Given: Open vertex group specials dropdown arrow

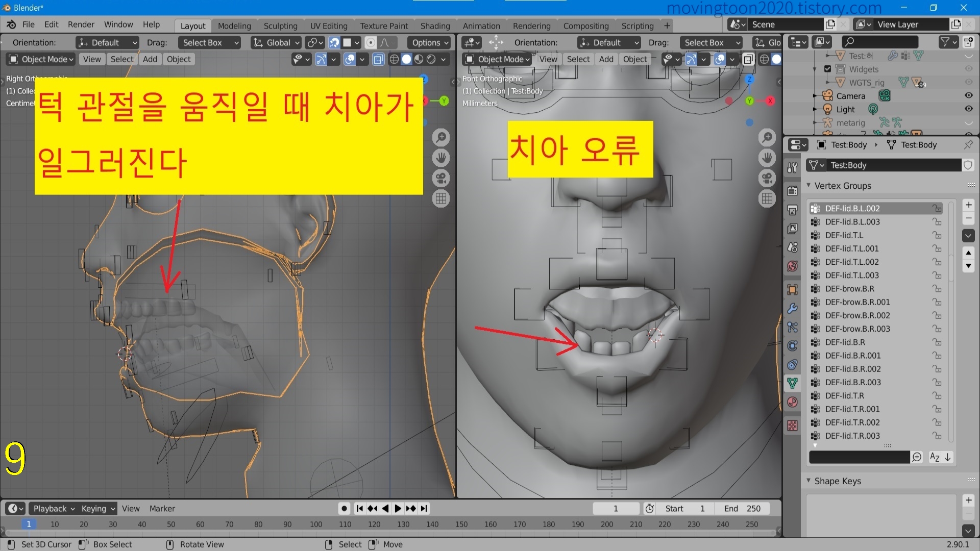Looking at the screenshot, I should click(968, 236).
